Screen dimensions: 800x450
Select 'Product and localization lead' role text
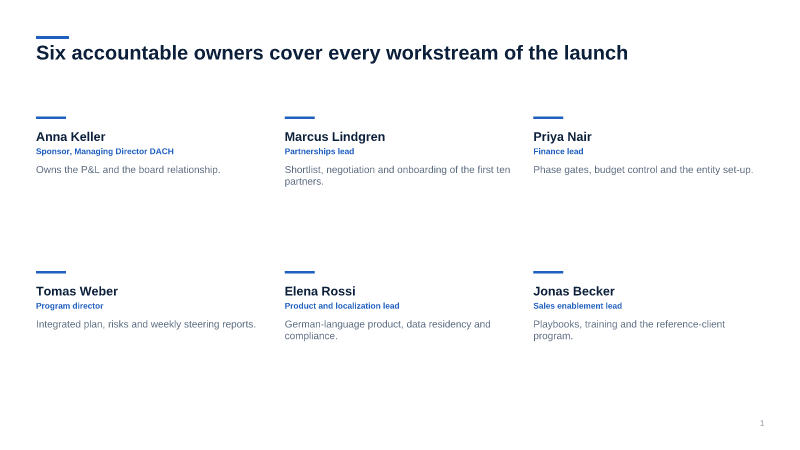pyautogui.click(x=342, y=306)
